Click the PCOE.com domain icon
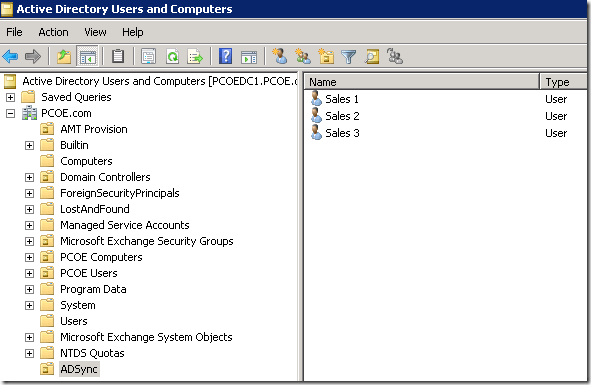The image size is (591, 385). pyautogui.click(x=29, y=113)
